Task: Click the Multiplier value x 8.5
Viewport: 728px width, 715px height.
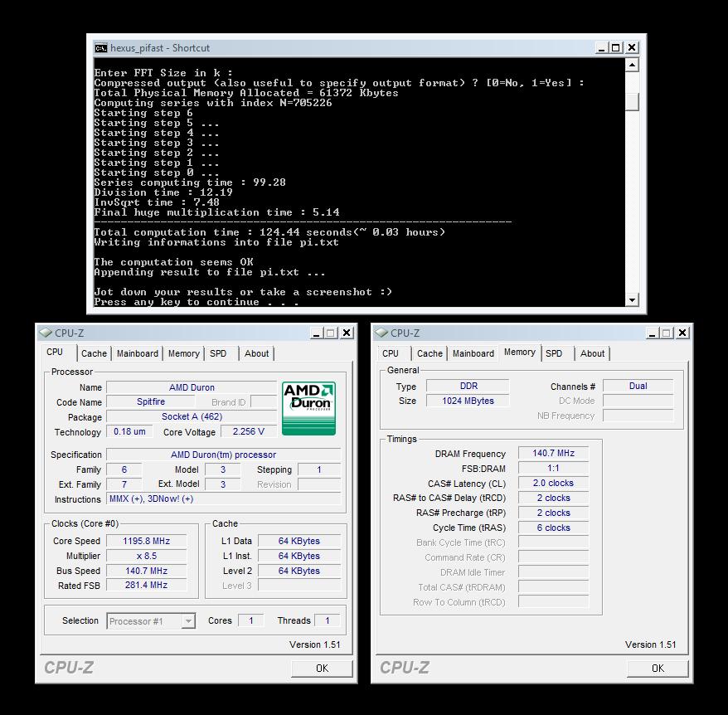Action: 146,556
